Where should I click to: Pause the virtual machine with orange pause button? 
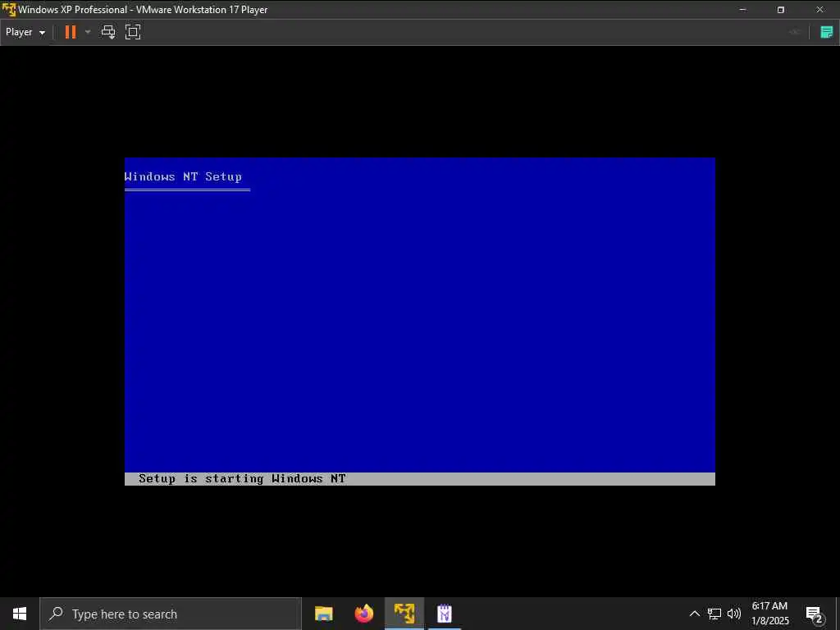pyautogui.click(x=71, y=32)
